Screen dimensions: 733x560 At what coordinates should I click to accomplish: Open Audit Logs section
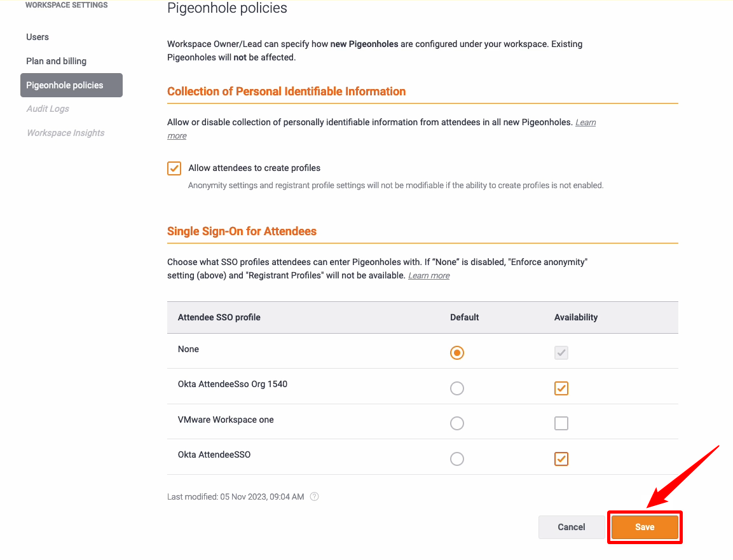(x=48, y=109)
